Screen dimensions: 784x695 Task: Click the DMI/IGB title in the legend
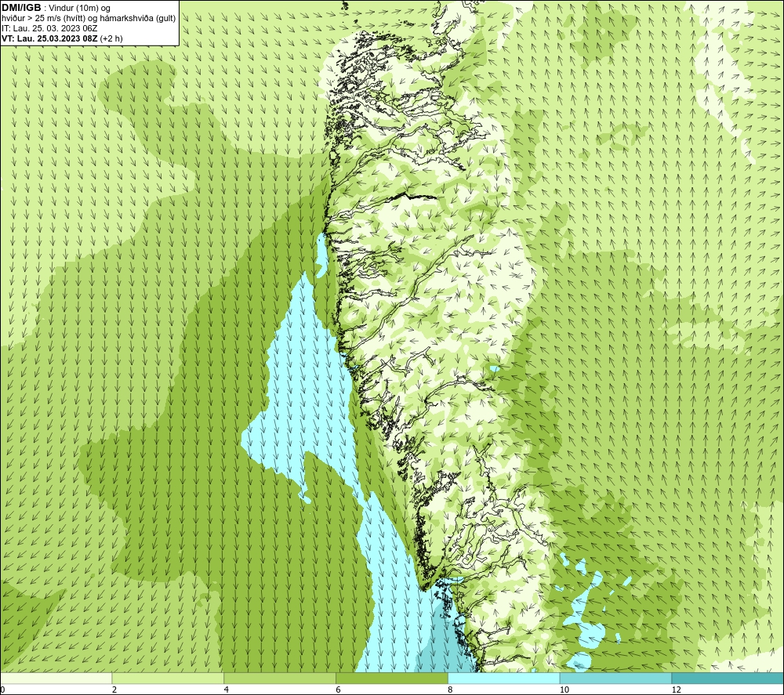coord(21,8)
